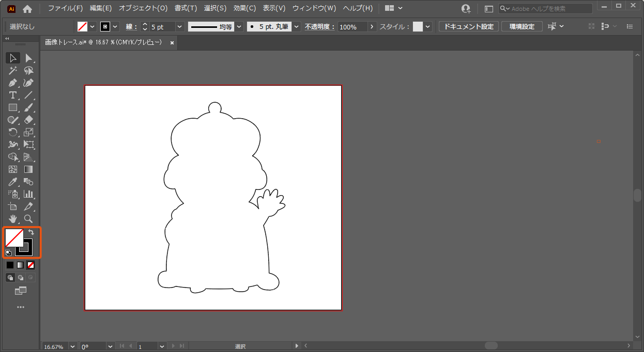Apply solid Color mode to selection
The image size is (644, 352).
10,265
